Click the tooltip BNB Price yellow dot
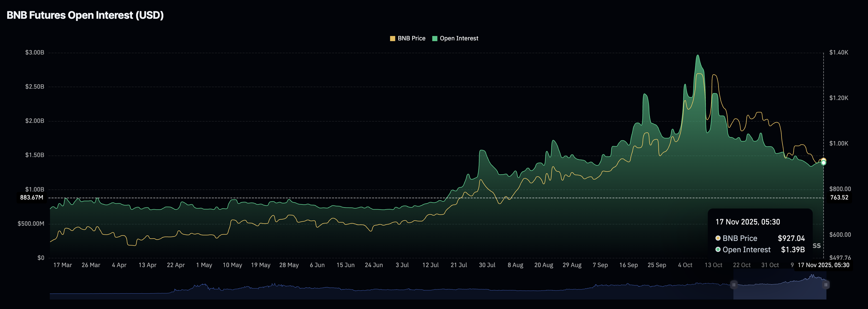868x309 pixels. 718,238
